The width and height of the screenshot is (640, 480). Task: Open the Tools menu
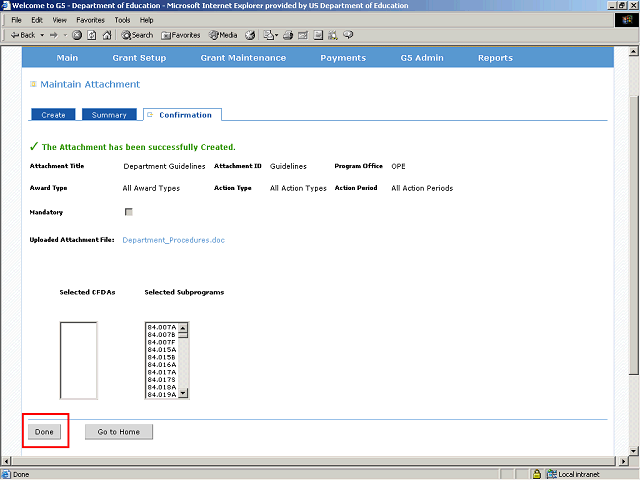pyautogui.click(x=122, y=20)
